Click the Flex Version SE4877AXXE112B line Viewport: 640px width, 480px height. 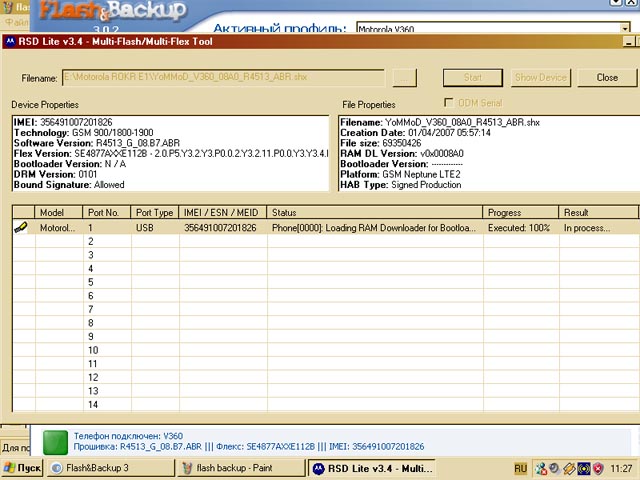(x=171, y=154)
